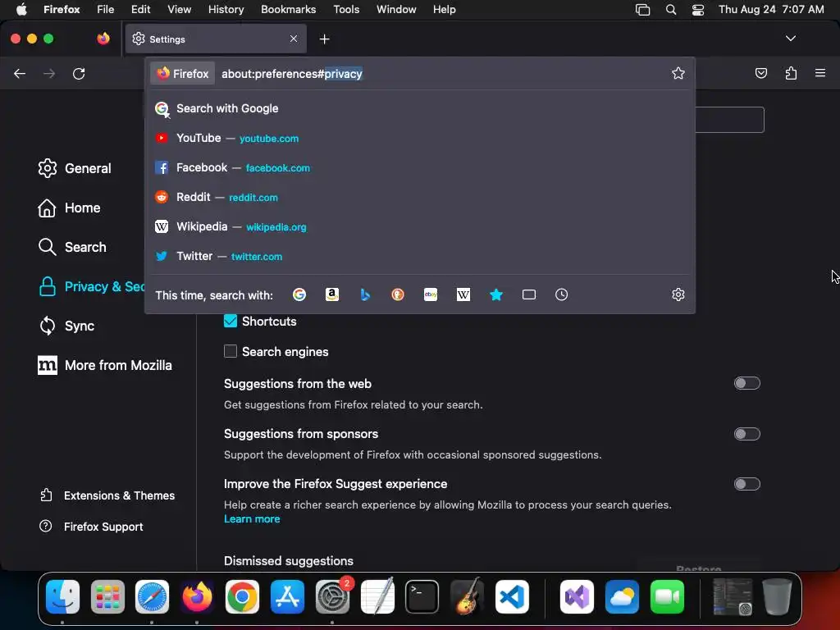Search this time with DuckDuckGo icon
840x630 pixels.
(x=398, y=294)
